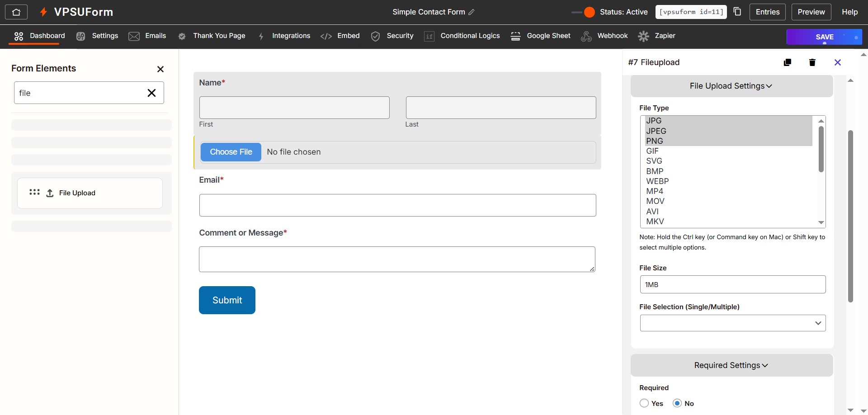Image resolution: width=868 pixels, height=415 pixels.
Task: Select the Security shield icon
Action: (x=376, y=36)
